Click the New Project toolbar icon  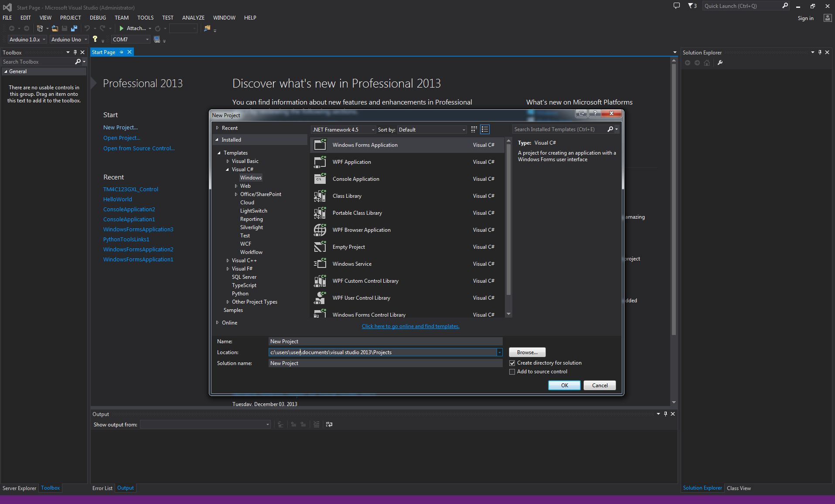click(x=40, y=28)
